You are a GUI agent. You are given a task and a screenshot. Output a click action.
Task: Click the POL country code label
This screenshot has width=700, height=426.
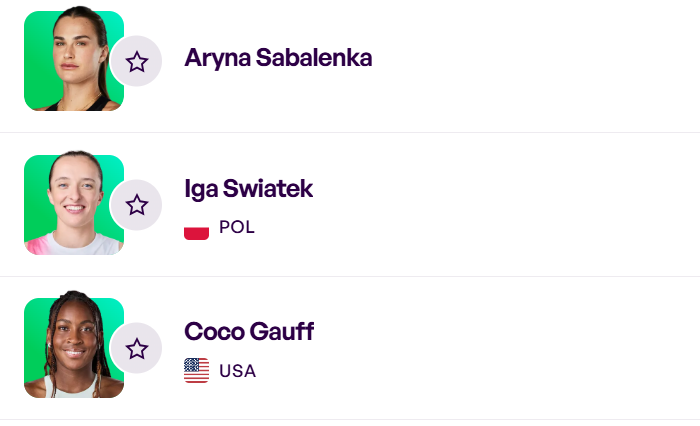237,228
